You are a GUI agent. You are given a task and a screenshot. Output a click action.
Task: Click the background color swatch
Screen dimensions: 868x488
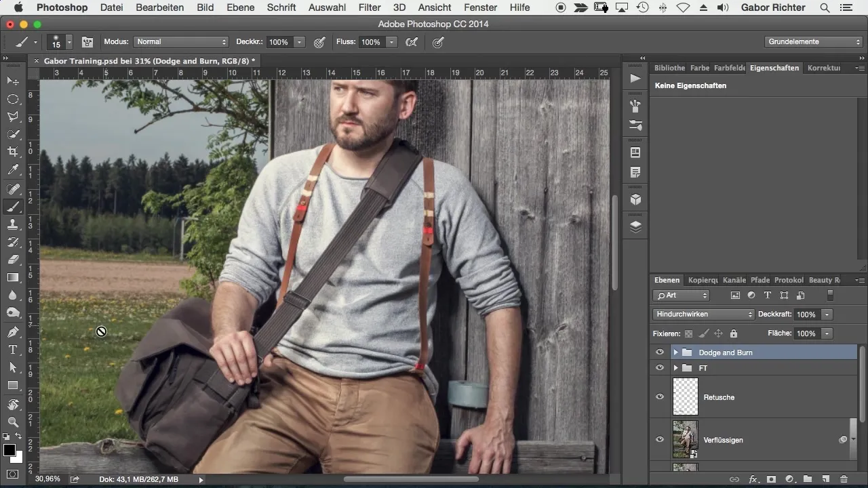[x=18, y=458]
